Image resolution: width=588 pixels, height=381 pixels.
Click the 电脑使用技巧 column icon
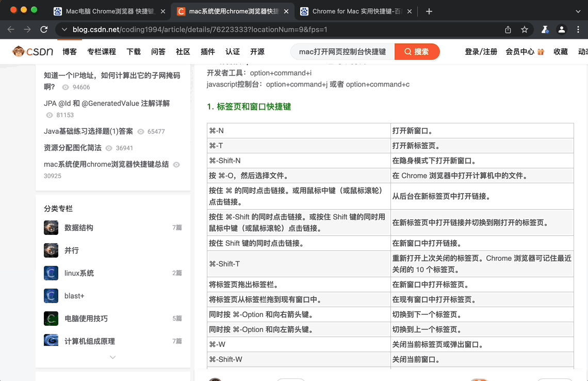[51, 319]
